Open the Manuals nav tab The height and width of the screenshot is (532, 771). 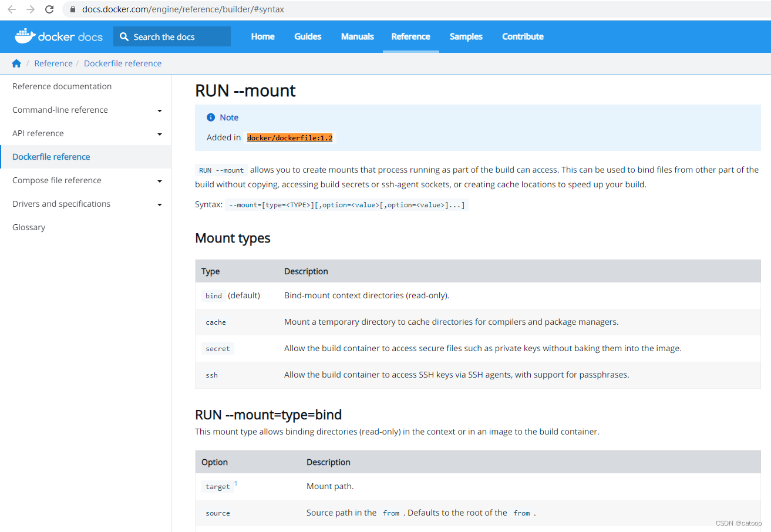(x=357, y=36)
